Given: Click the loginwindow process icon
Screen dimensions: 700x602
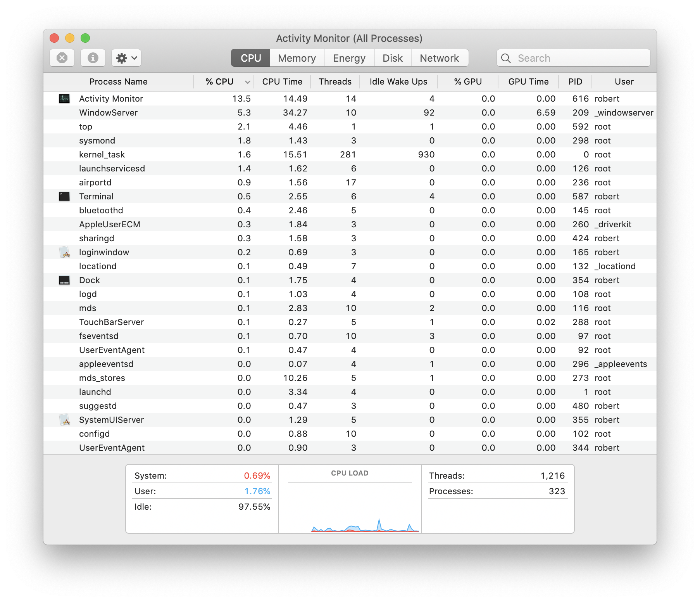Looking at the screenshot, I should (64, 252).
